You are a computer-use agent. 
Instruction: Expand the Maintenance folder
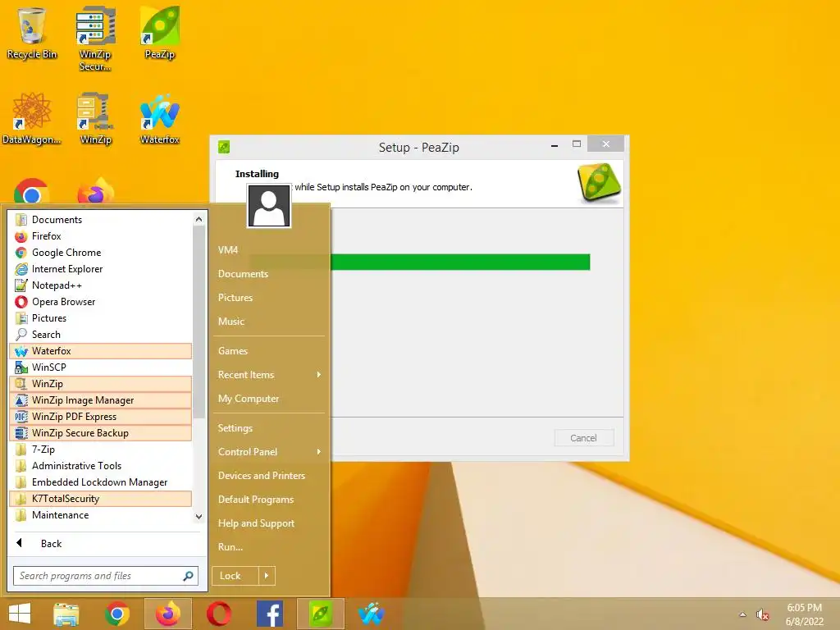click(101, 515)
